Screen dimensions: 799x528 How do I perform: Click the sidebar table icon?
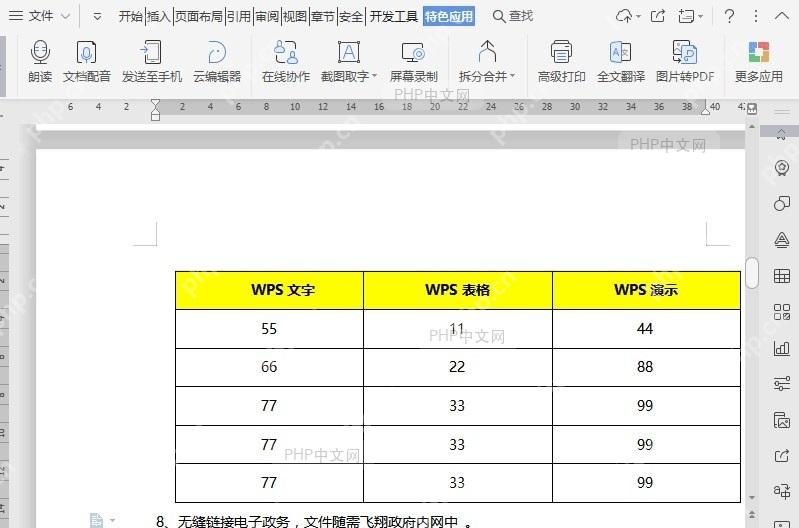pyautogui.click(x=782, y=276)
